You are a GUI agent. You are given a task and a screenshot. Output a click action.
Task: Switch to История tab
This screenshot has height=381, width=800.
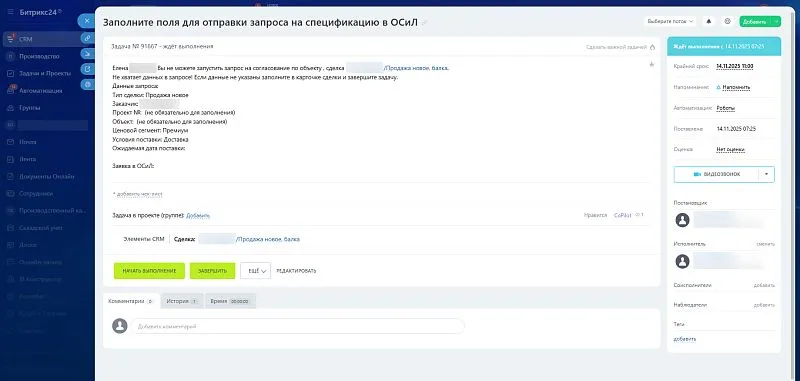click(x=182, y=301)
